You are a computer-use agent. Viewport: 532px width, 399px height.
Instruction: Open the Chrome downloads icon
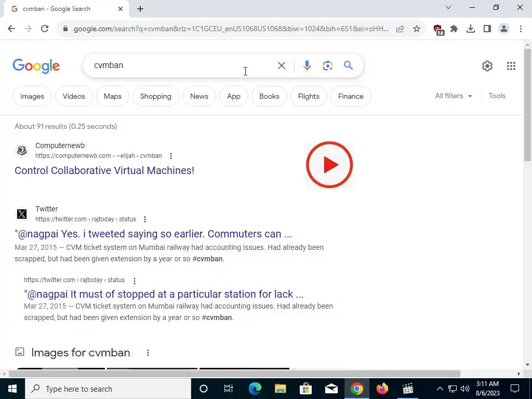(x=471, y=29)
